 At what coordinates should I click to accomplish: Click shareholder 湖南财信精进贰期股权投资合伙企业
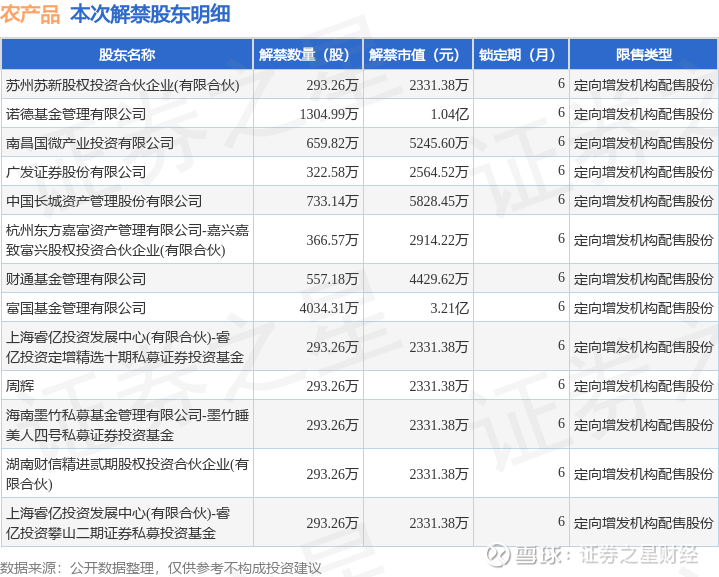click(x=127, y=474)
